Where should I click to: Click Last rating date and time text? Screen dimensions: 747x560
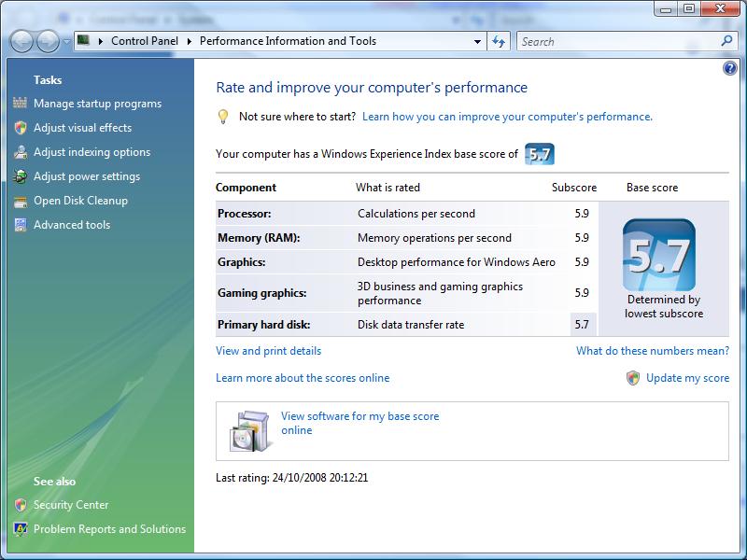pyautogui.click(x=292, y=478)
